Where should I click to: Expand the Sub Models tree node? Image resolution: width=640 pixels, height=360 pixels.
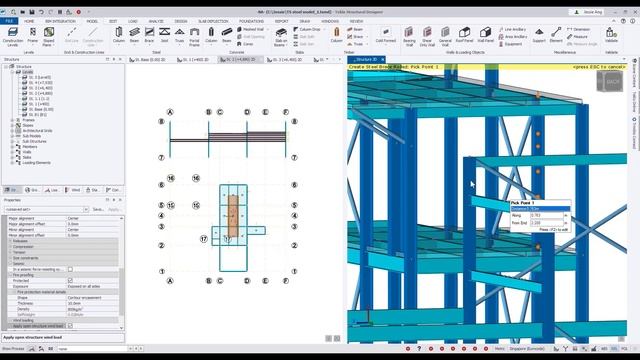point(12,136)
